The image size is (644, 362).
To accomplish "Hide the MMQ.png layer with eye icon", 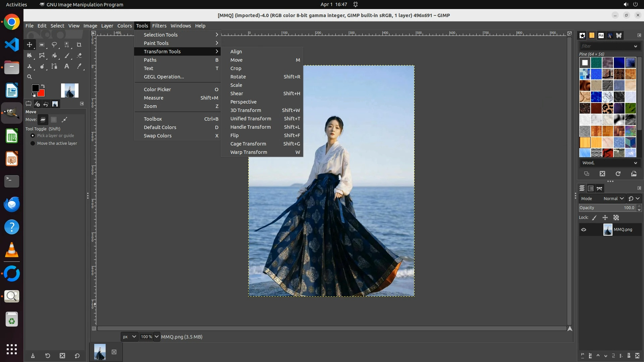I will 584,230.
